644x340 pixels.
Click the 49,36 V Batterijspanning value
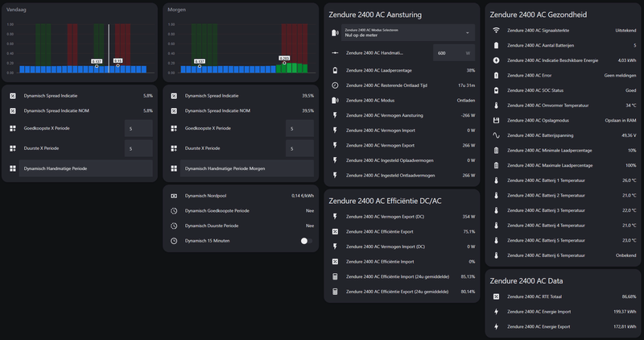point(629,135)
